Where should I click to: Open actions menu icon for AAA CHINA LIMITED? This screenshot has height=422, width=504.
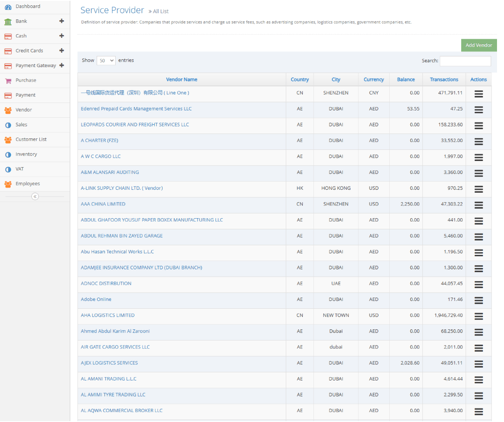pyautogui.click(x=478, y=205)
